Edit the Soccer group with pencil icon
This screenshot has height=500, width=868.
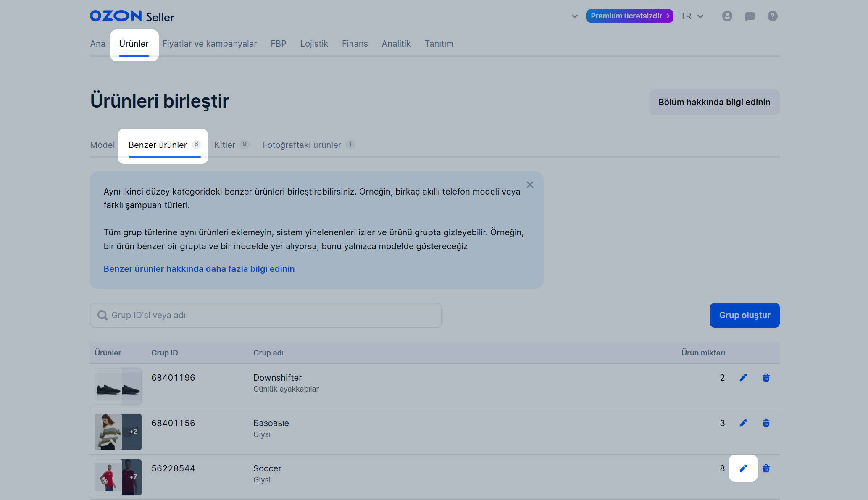(743, 468)
